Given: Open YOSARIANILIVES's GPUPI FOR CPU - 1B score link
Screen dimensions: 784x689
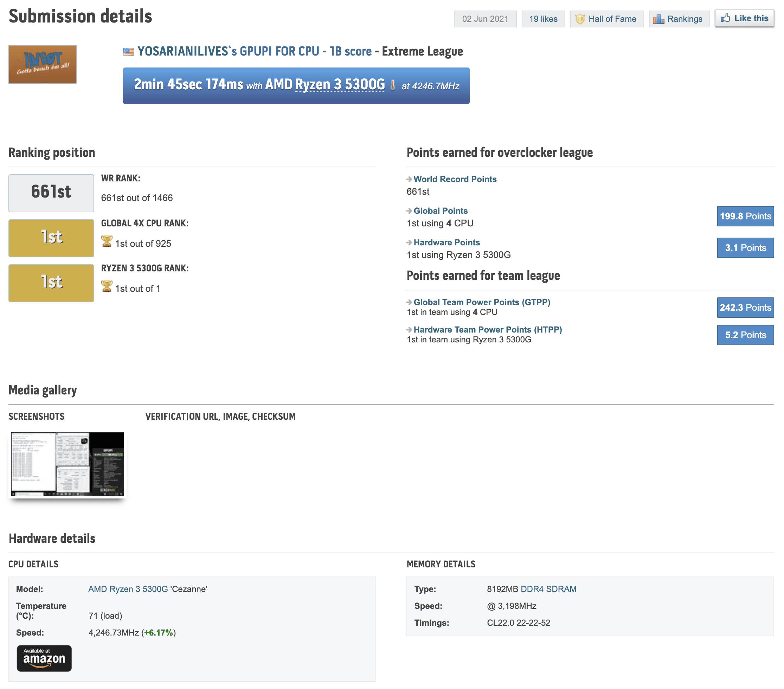Looking at the screenshot, I should click(255, 51).
